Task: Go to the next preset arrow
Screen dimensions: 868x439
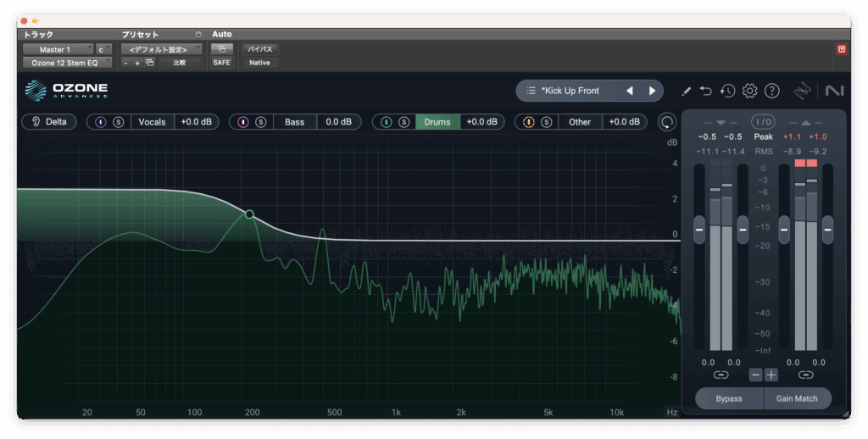Action: (652, 91)
